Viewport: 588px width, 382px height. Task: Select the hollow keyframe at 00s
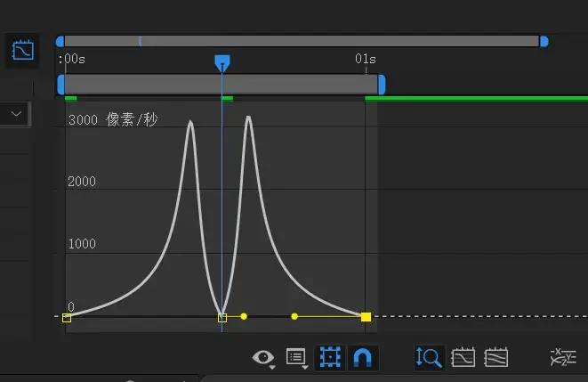coord(67,318)
